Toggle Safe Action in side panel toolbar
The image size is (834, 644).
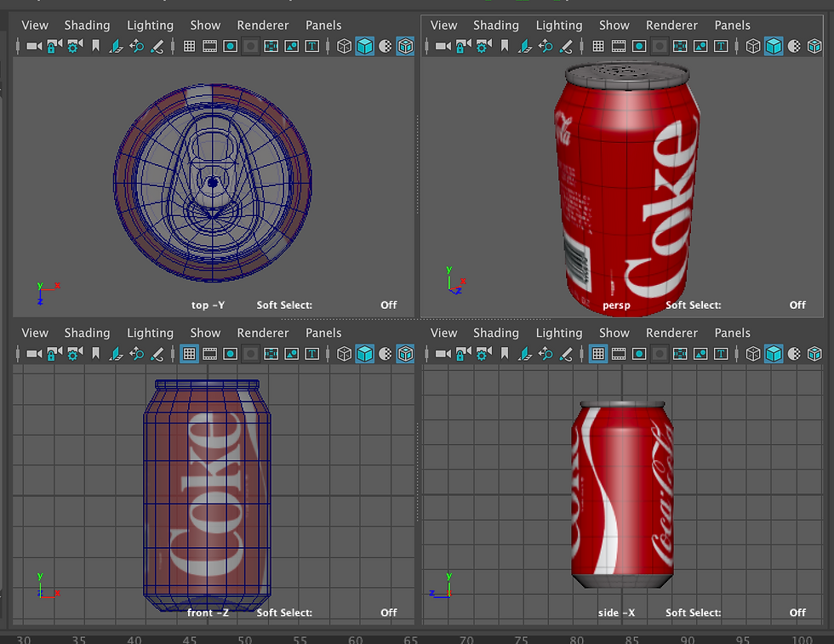click(x=700, y=354)
